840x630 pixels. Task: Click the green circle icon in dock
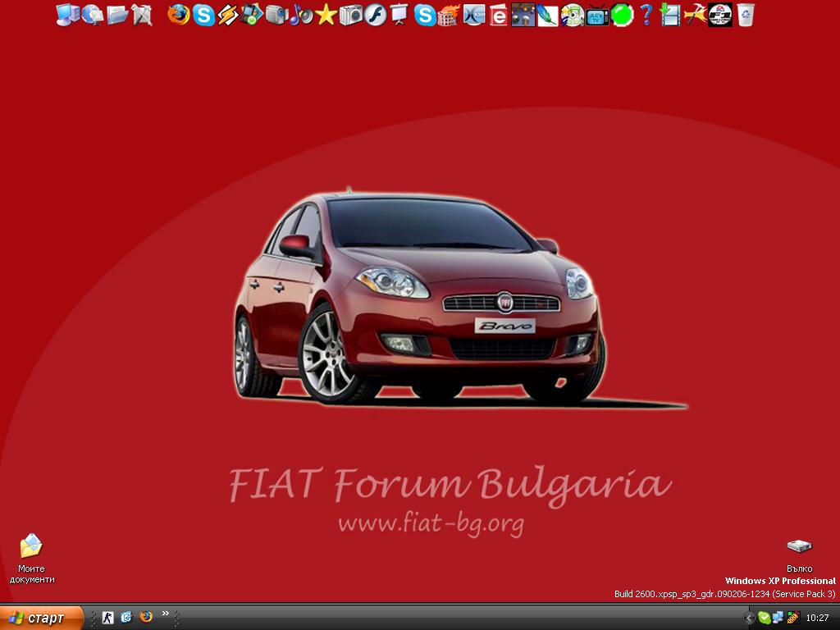(x=622, y=15)
